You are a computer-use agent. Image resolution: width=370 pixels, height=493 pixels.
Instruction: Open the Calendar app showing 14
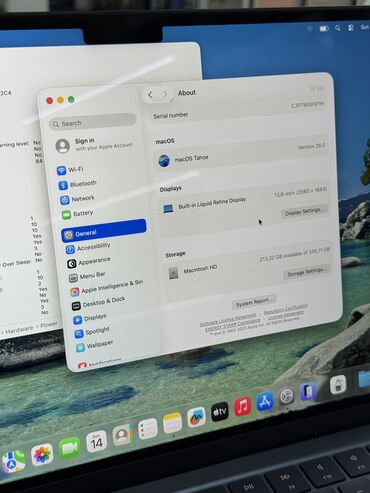pyautogui.click(x=97, y=441)
